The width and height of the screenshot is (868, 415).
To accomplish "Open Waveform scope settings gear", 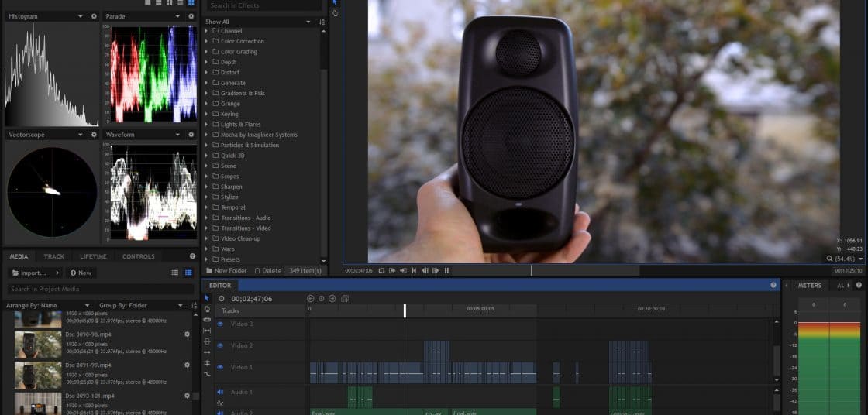I will [x=191, y=135].
